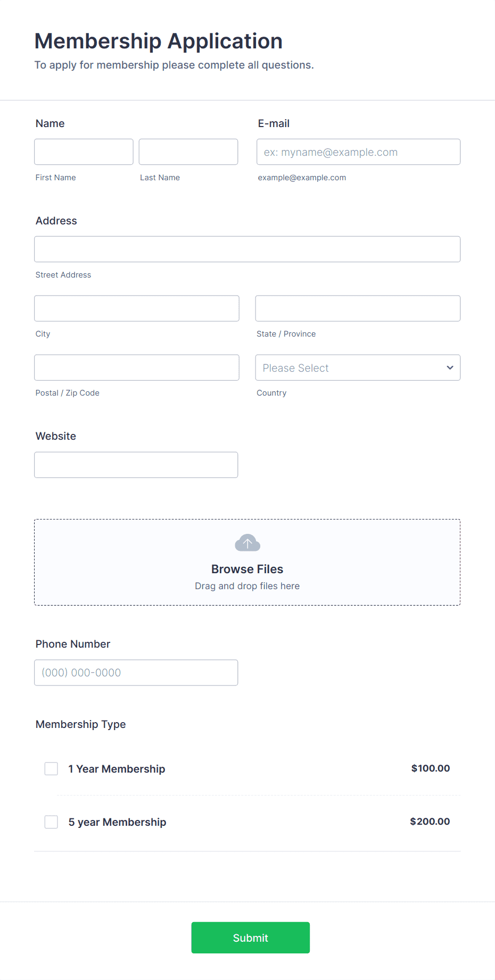Click the E-mail input field
495x980 pixels.
pyautogui.click(x=359, y=152)
